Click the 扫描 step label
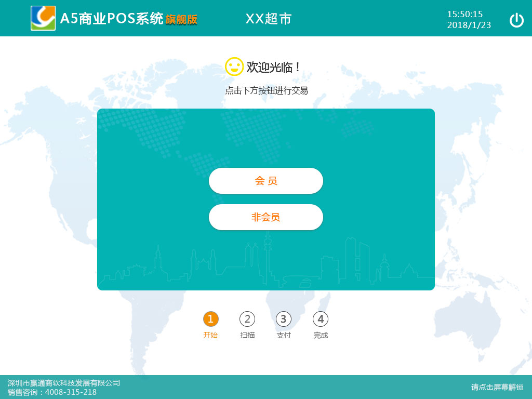532x399 pixels. point(247,335)
